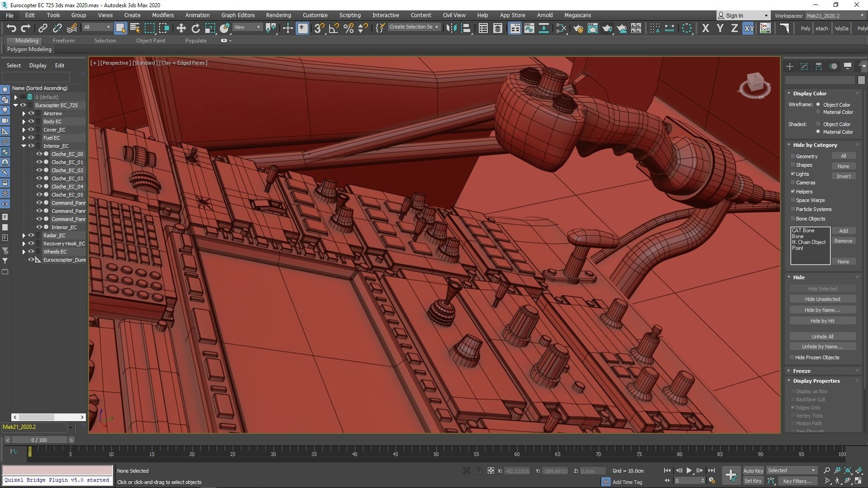Select the Move tool icon
Viewport: 868px width, 488px height.
[181, 28]
